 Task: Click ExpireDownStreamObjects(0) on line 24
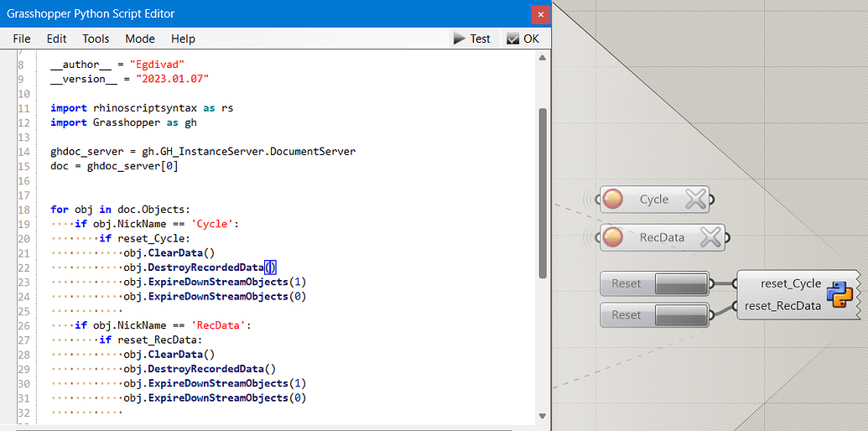[227, 296]
